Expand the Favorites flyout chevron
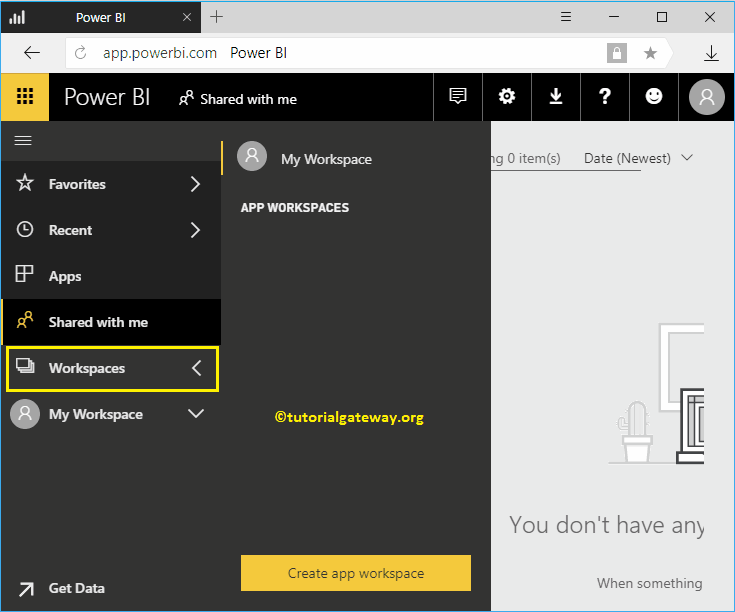Image resolution: width=735 pixels, height=612 pixels. 195,184
